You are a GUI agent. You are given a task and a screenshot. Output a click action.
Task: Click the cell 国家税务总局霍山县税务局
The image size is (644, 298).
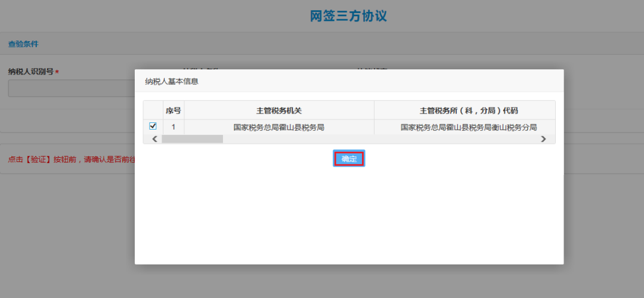coord(279,127)
